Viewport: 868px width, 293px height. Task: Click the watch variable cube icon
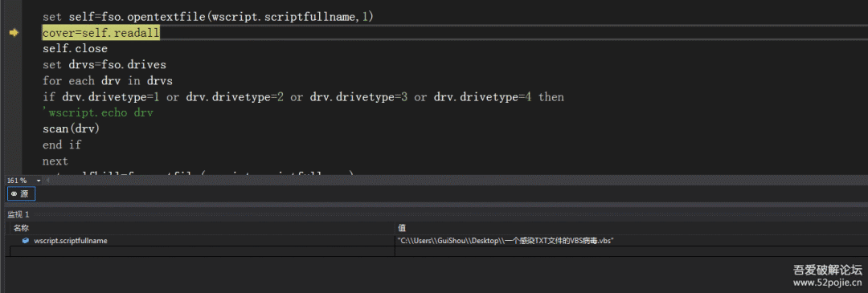26,241
